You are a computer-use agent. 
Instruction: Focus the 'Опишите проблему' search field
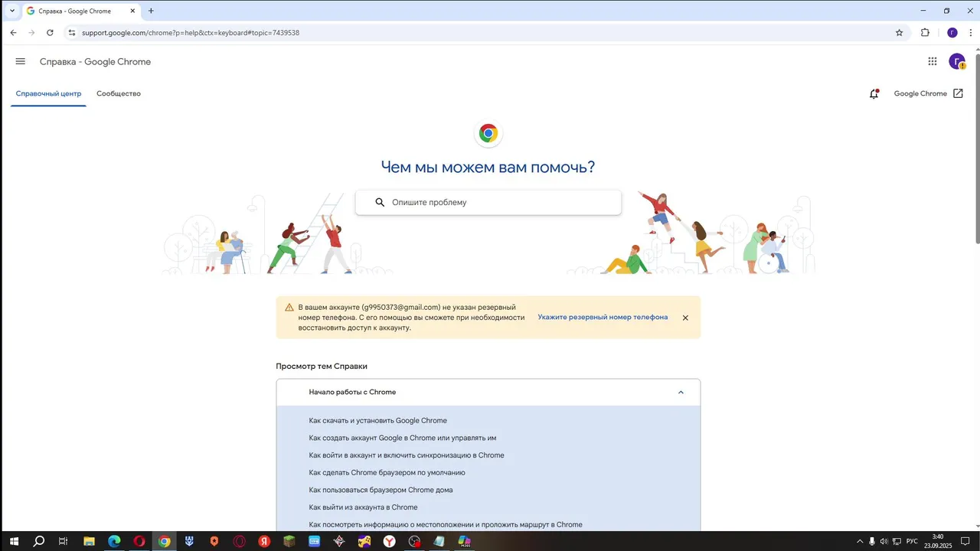(488, 203)
